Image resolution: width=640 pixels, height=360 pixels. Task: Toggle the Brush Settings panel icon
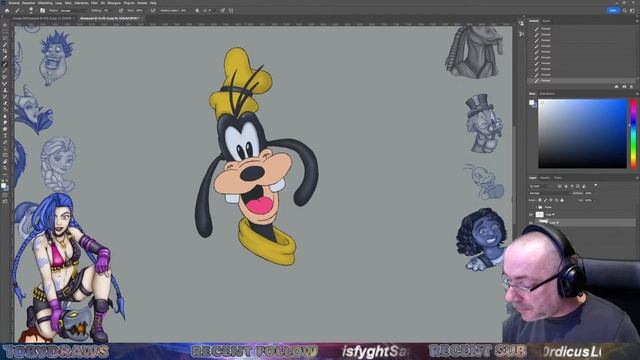[42, 11]
